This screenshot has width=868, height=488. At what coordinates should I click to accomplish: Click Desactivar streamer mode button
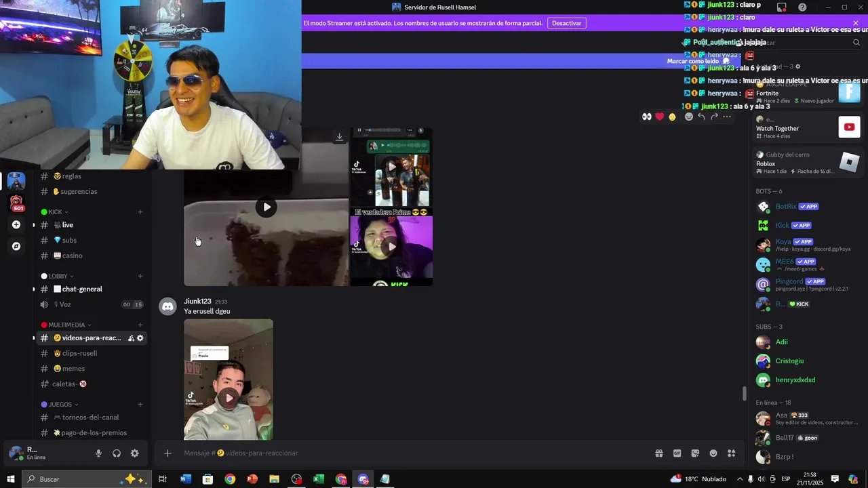pyautogui.click(x=567, y=23)
